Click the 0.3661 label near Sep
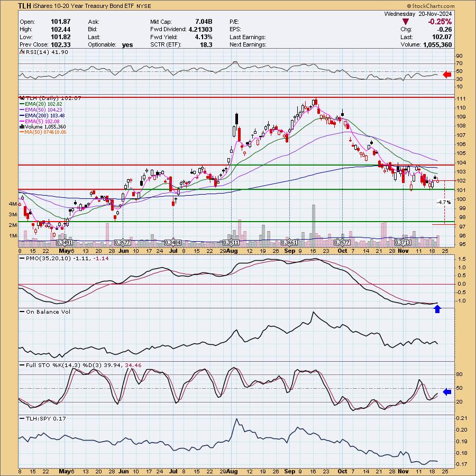The height and width of the screenshot is (476, 476). pyautogui.click(x=289, y=243)
